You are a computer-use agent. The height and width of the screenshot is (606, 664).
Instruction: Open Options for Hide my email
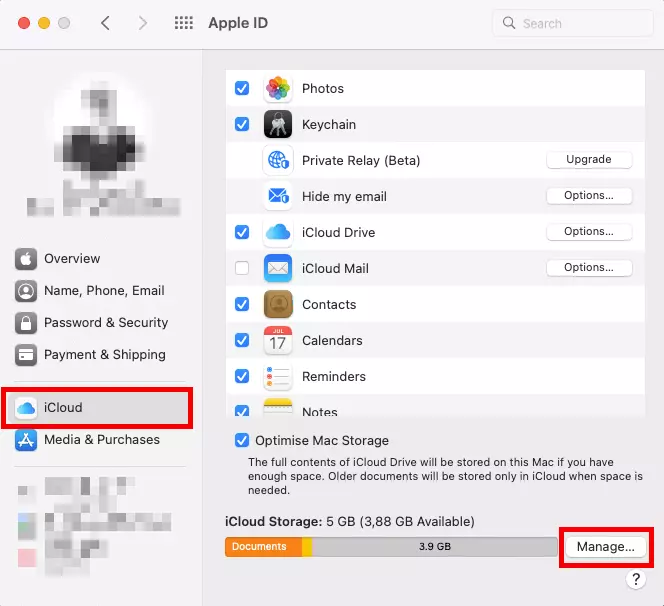(x=589, y=196)
